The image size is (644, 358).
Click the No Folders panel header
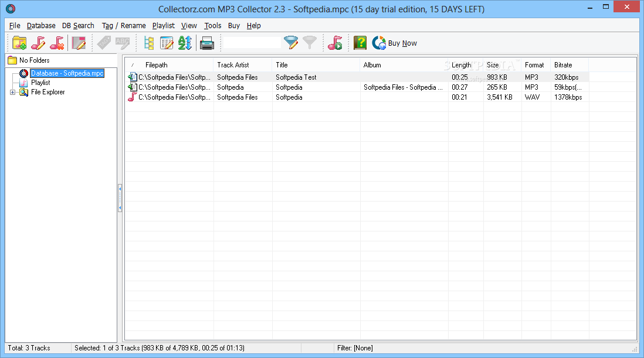[61, 60]
